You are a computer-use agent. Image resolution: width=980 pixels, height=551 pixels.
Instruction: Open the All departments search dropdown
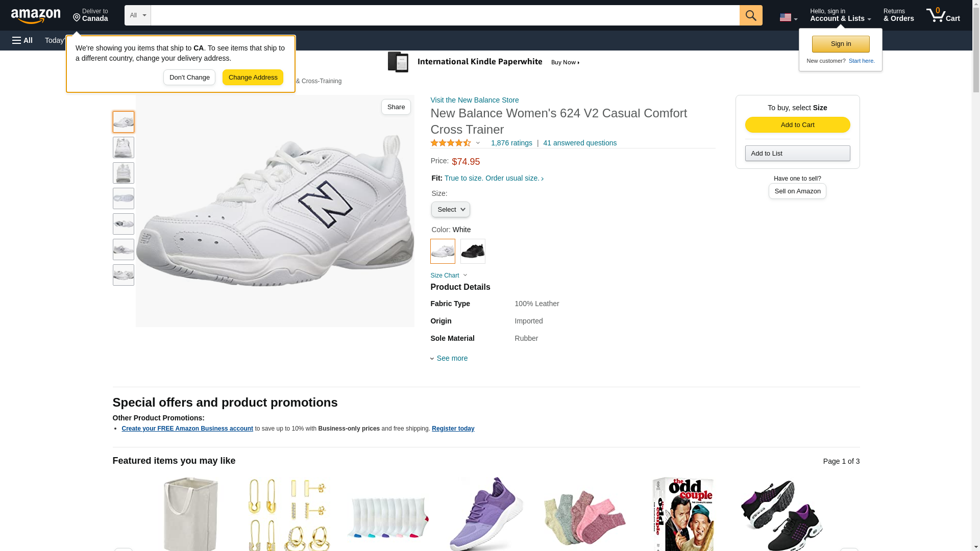tap(137, 15)
